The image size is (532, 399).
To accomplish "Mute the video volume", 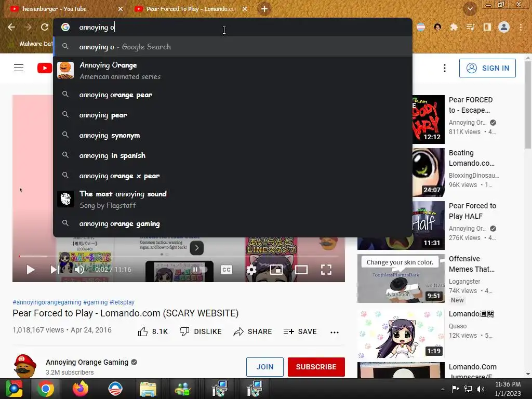I will click(79, 270).
